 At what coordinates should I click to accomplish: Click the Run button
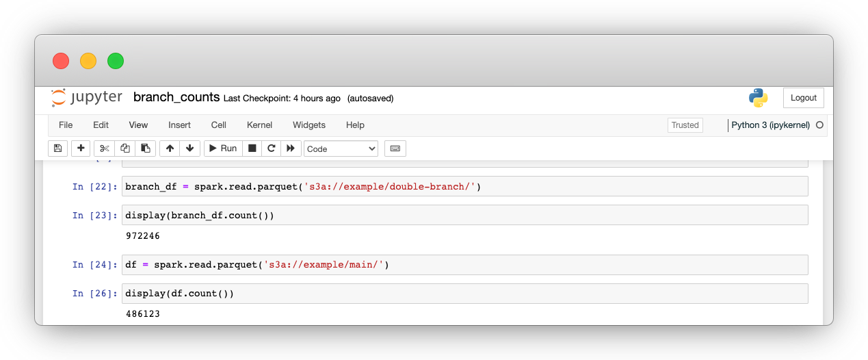click(223, 149)
